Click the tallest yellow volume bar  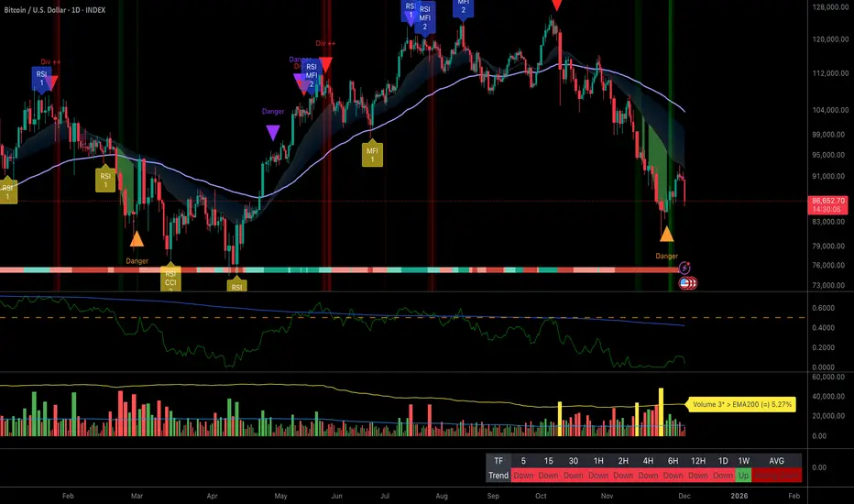pyautogui.click(x=662, y=412)
